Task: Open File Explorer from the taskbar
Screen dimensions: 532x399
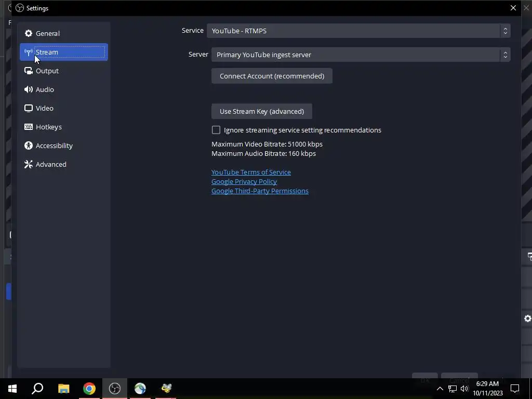Action: click(x=63, y=388)
